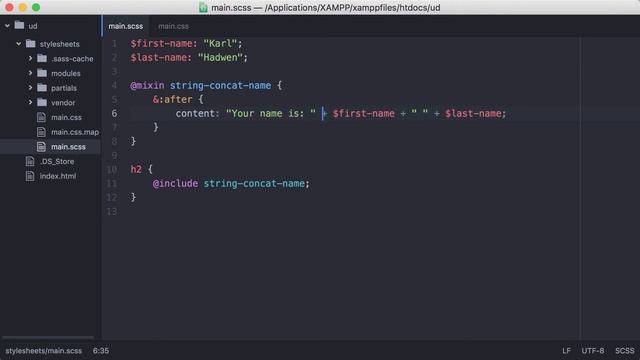
Task: Click the .DS_Store file icon
Action: [x=30, y=161]
